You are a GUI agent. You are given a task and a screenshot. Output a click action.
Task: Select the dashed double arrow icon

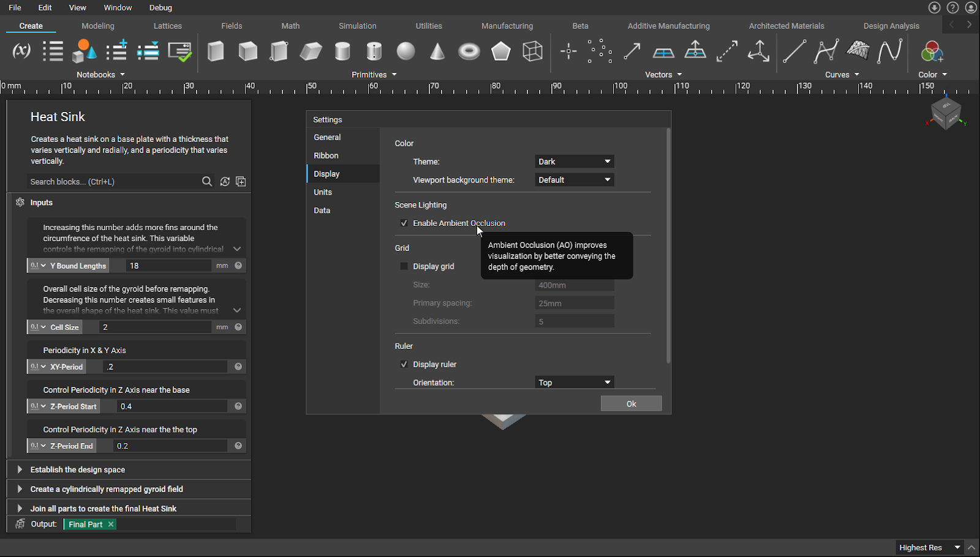coord(727,51)
